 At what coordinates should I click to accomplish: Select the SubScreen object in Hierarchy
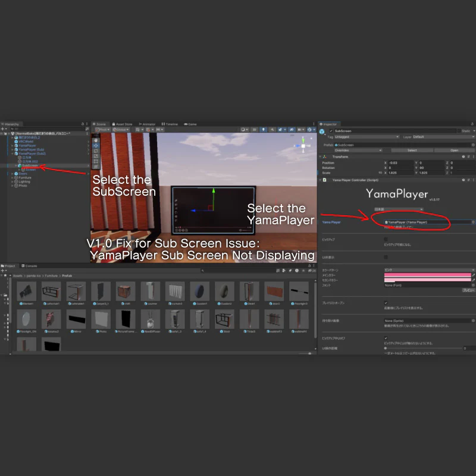coord(30,165)
